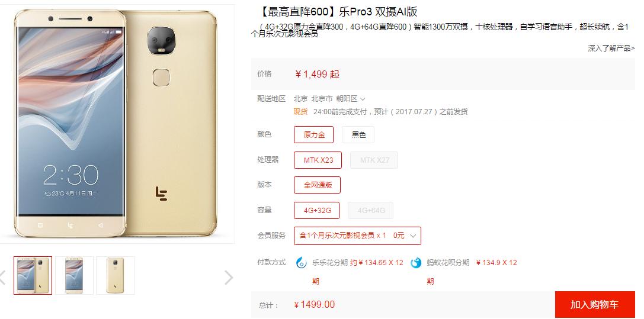Choose the MTK X27 processor
The height and width of the screenshot is (319, 644).
click(374, 160)
